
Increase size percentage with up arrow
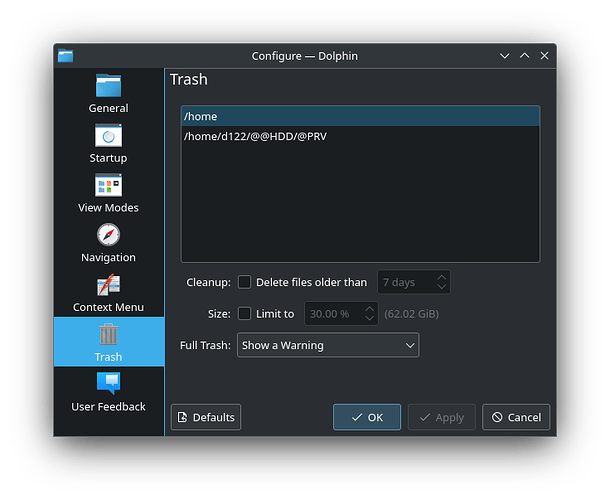coord(370,309)
